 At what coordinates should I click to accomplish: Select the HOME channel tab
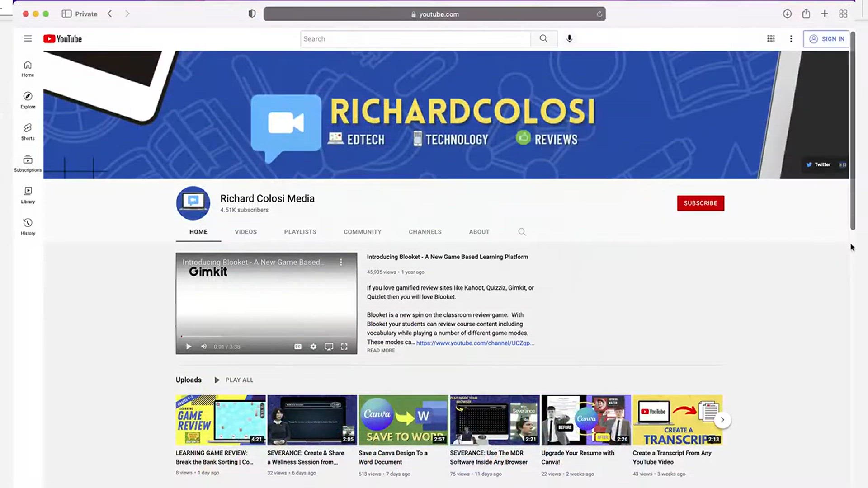pos(198,232)
